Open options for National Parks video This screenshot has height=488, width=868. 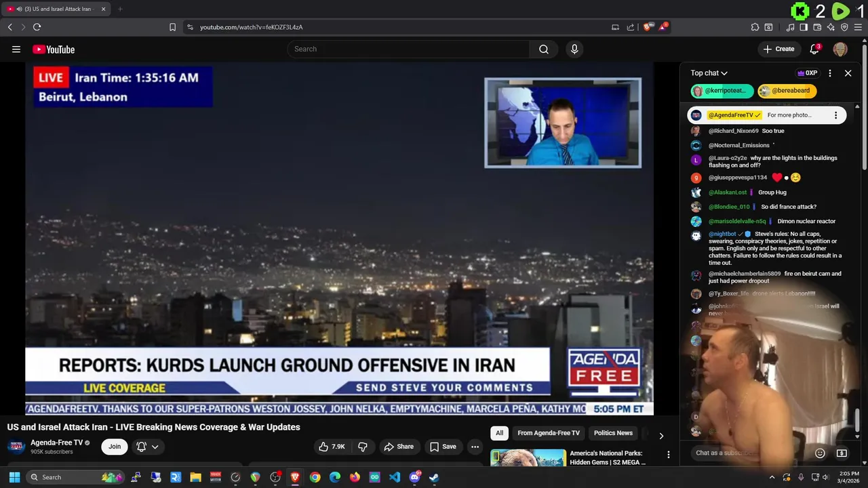pos(668,455)
